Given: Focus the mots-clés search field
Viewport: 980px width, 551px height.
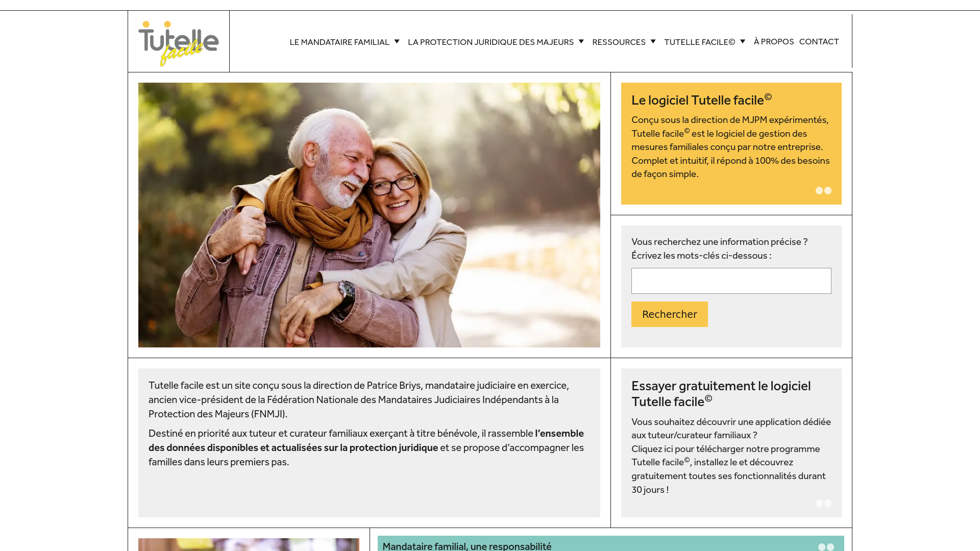Looking at the screenshot, I should [x=731, y=281].
